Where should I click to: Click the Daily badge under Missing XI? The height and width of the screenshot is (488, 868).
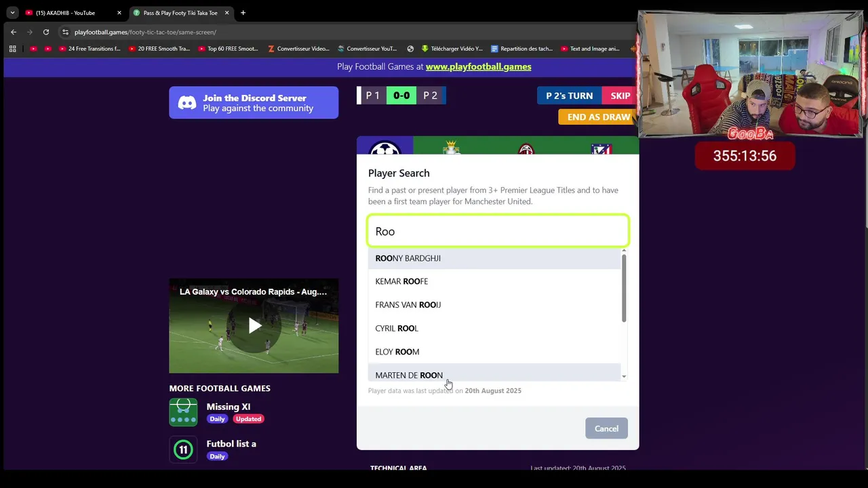coord(217,419)
